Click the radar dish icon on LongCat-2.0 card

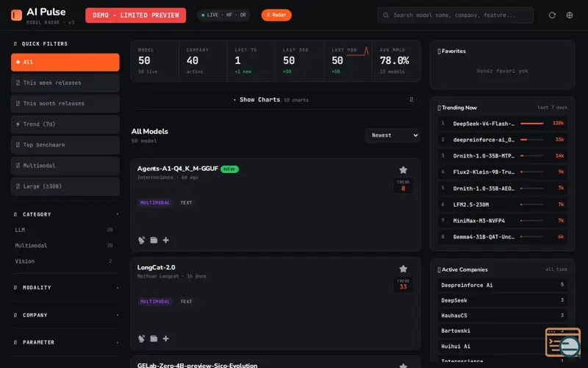(141, 339)
